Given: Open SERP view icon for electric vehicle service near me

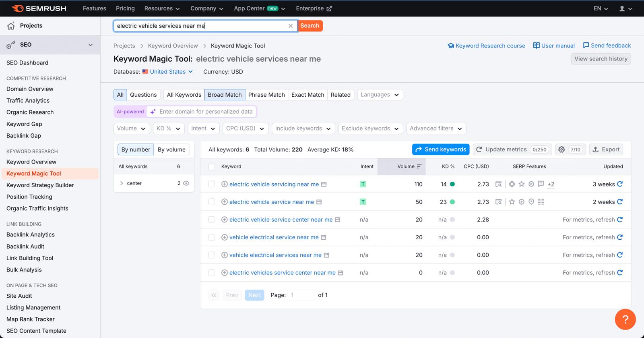Looking at the screenshot, I should point(319,202).
